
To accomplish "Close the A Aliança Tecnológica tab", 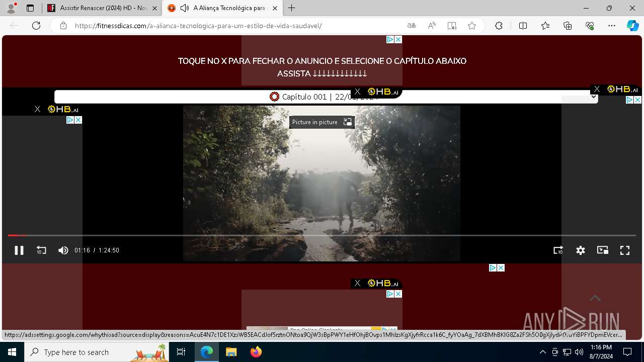I will (x=275, y=8).
